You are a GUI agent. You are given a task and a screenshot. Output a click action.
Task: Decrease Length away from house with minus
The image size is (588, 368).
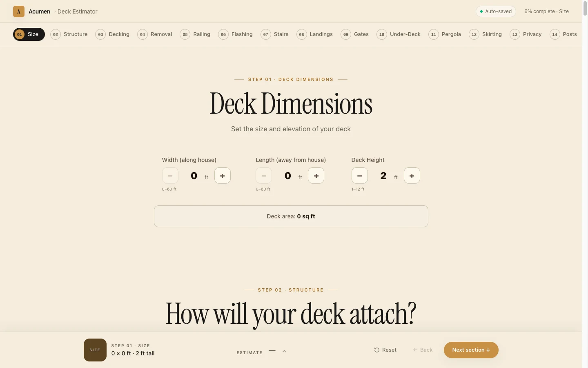pos(264,176)
